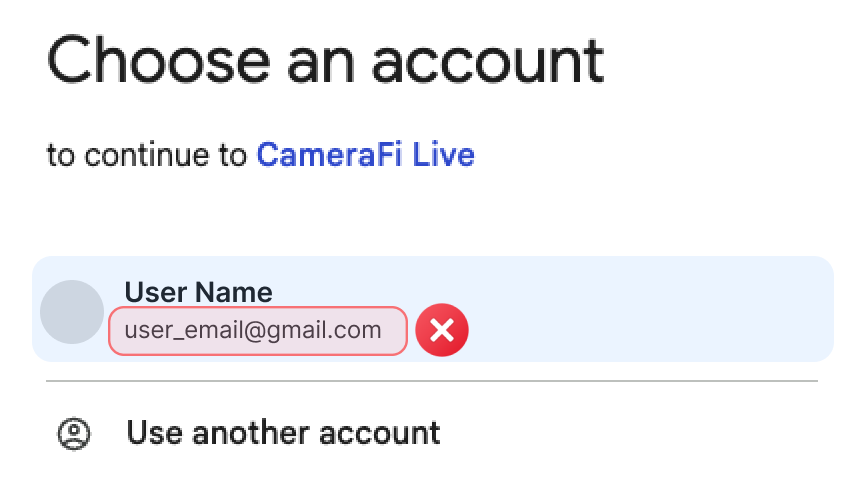
Task: Click the red X error icon
Action: [442, 331]
